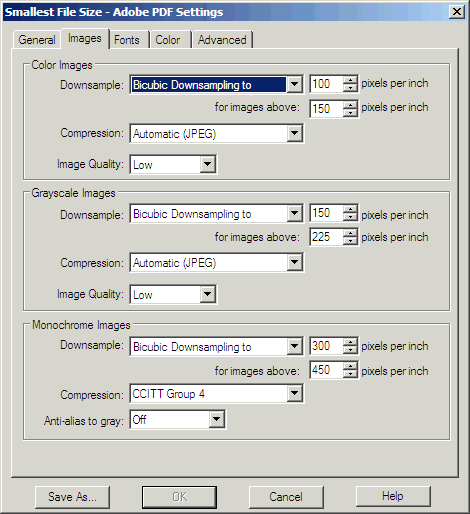Open the Fonts tab

pyautogui.click(x=127, y=40)
